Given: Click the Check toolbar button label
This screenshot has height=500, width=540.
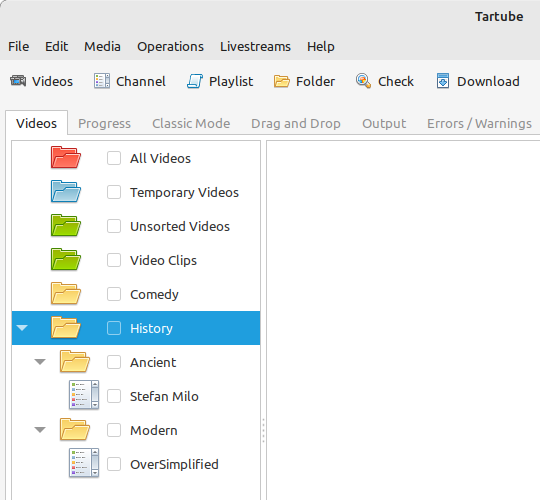Looking at the screenshot, I should [x=396, y=82].
